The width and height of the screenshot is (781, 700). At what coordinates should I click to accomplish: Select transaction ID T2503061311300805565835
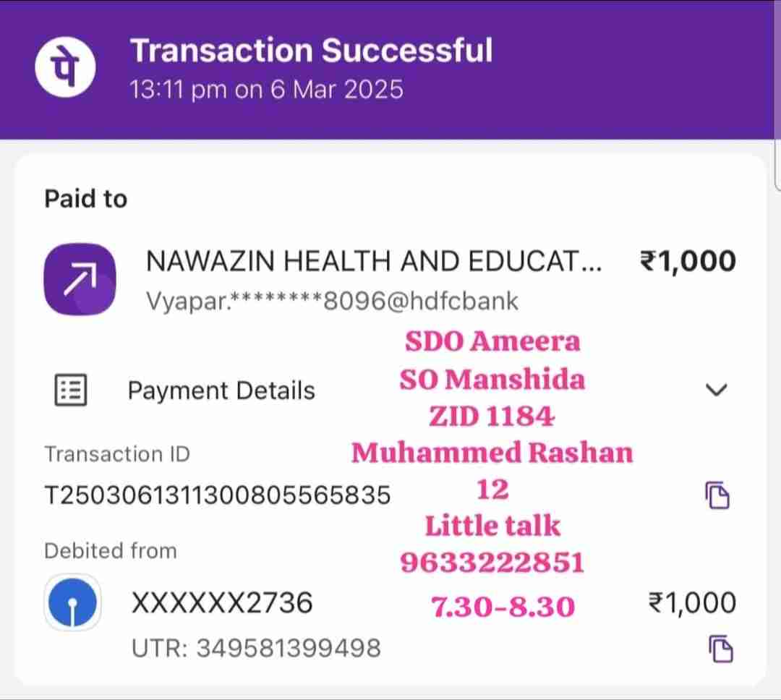coord(218,495)
